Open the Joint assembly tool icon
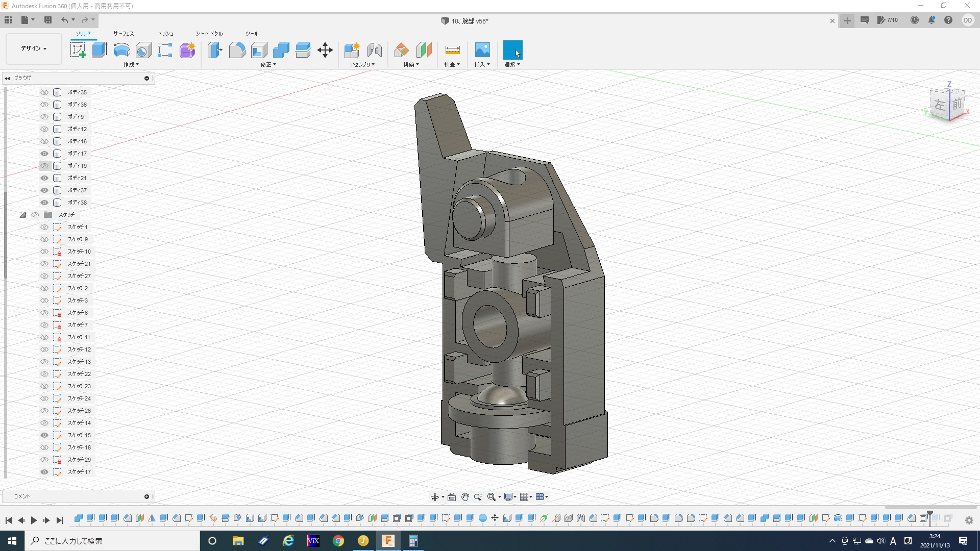The height and width of the screenshot is (551, 980). [x=374, y=50]
